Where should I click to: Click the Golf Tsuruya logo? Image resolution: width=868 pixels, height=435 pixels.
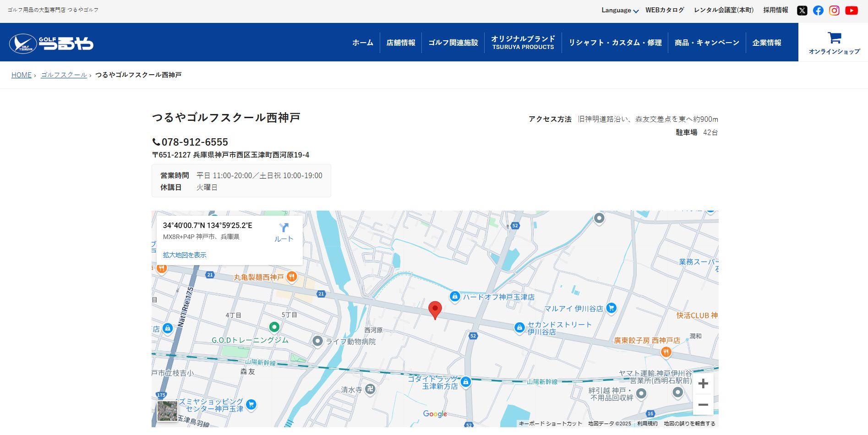[x=51, y=43]
